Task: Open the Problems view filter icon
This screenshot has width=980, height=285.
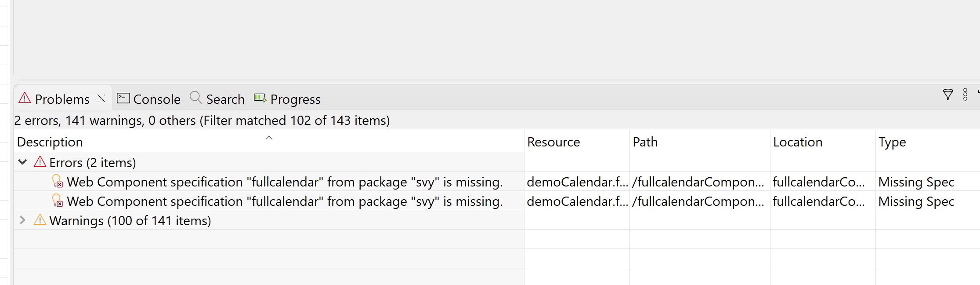Action: click(x=948, y=95)
